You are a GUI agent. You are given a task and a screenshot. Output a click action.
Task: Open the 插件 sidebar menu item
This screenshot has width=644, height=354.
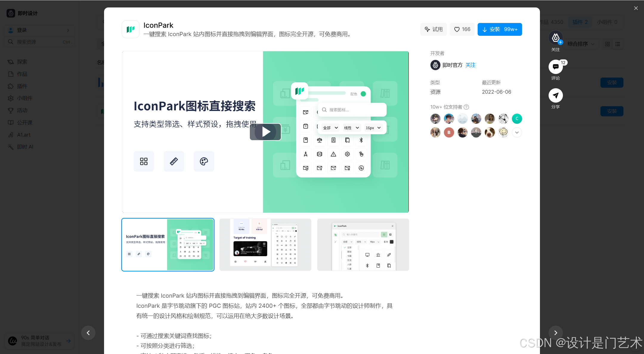22,86
